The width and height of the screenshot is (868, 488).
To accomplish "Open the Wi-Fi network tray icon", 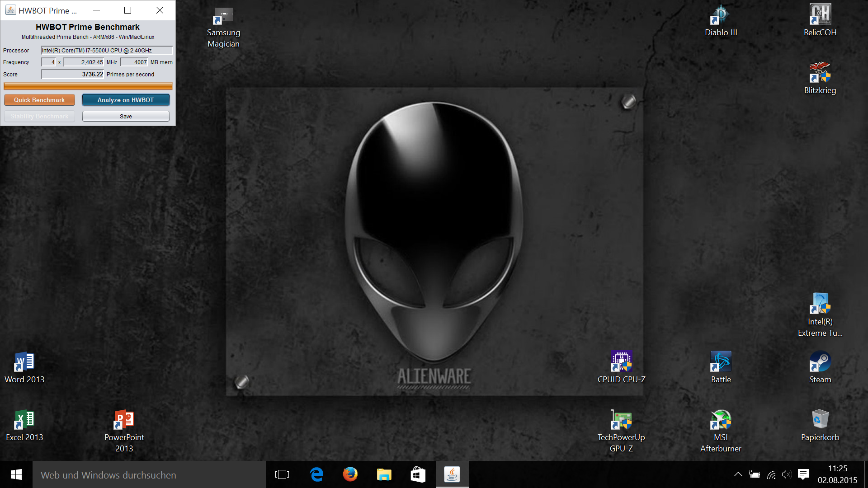I will point(771,474).
